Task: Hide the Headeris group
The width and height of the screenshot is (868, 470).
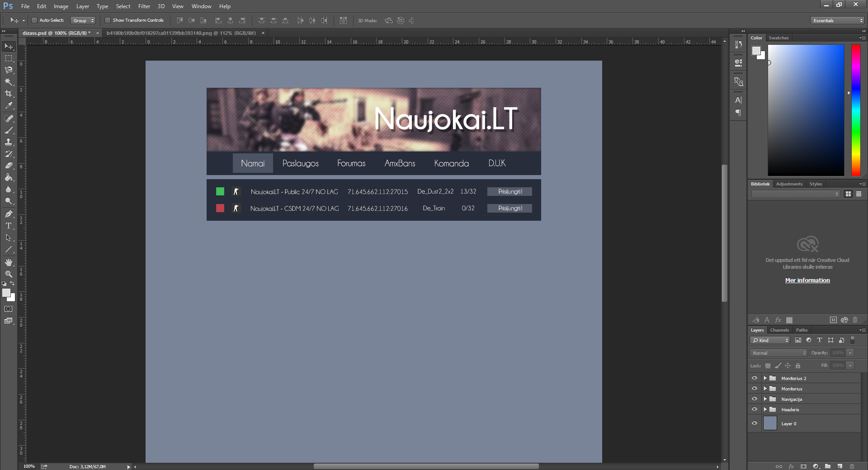Action: [x=754, y=409]
